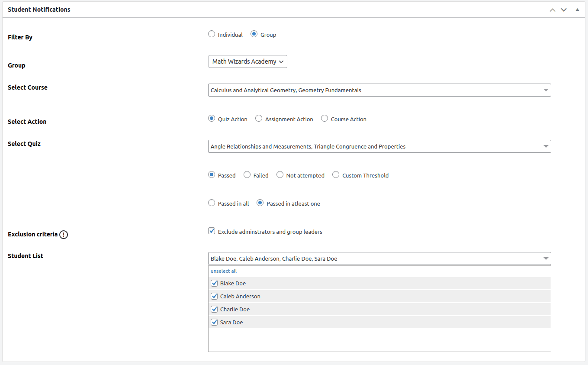Move Student Notifications panel down
Viewport: 588px width, 365px height.
point(563,10)
